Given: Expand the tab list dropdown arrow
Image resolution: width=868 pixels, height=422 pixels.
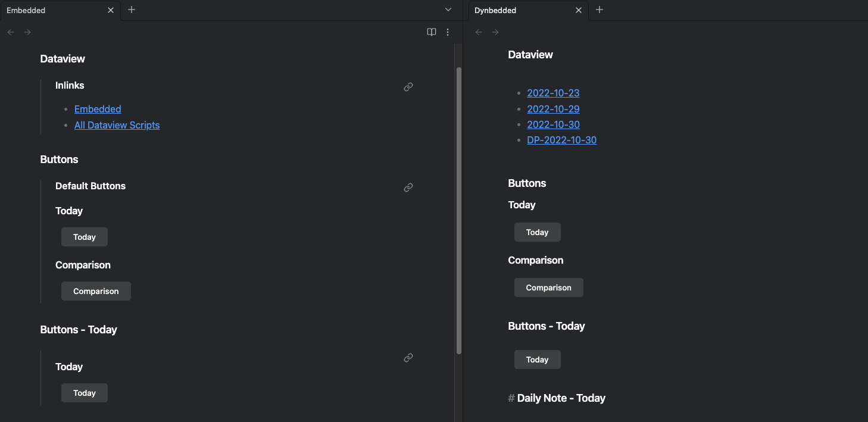Looking at the screenshot, I should click(x=448, y=10).
